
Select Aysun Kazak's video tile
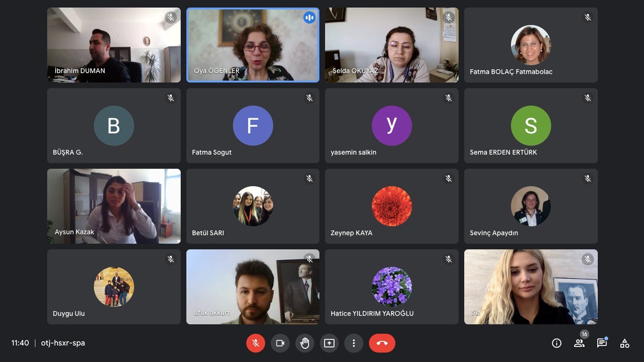click(x=114, y=206)
